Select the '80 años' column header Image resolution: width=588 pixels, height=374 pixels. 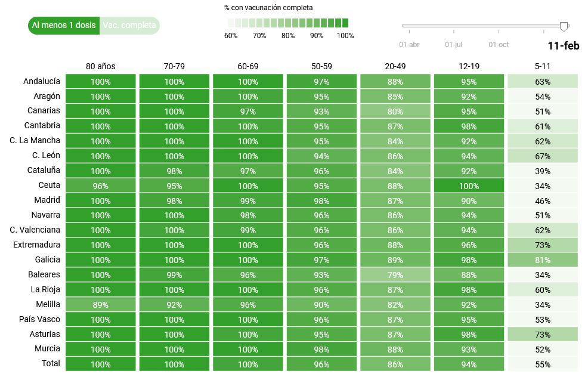101,66
